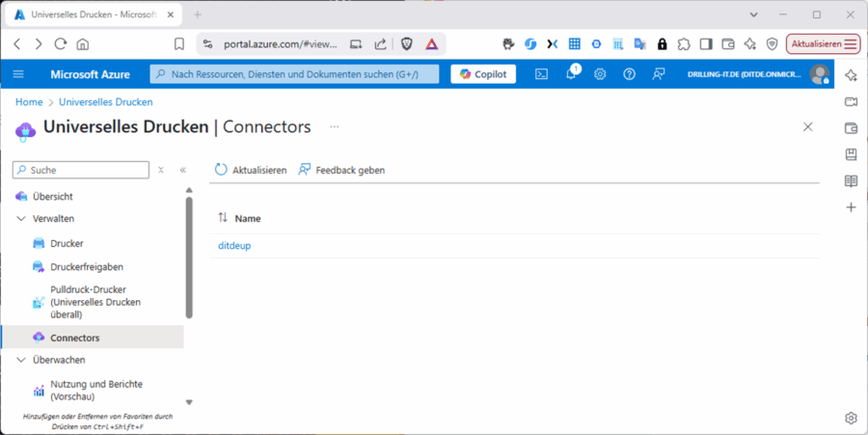Image resolution: width=868 pixels, height=435 pixels.
Task: Click the sidebar scrollbar thumb
Action: pos(189,258)
